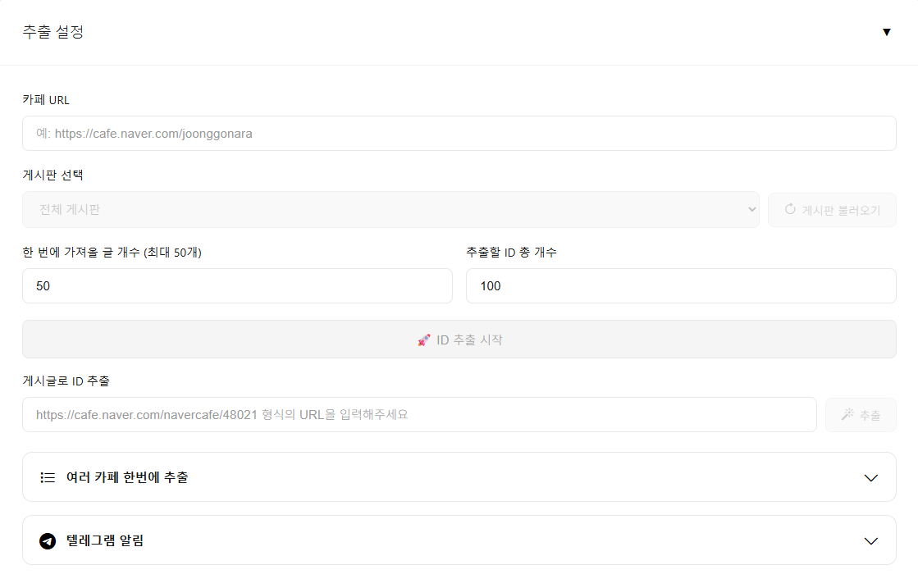Expand 여러 카페 한번에 추출 using its chevron
The image size is (918, 588).
click(871, 477)
